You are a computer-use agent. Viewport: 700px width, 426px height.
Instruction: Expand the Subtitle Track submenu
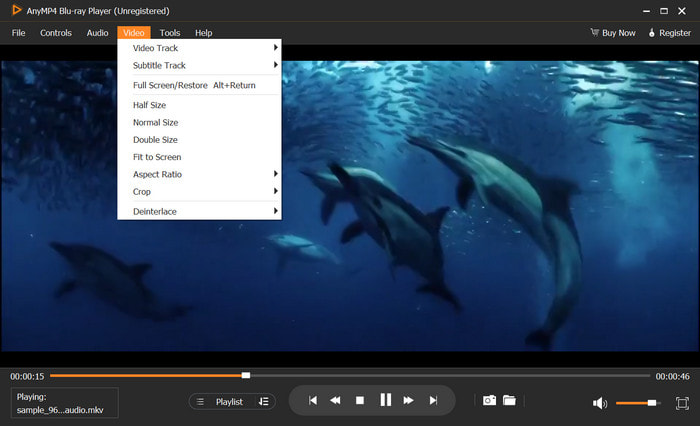pos(199,65)
